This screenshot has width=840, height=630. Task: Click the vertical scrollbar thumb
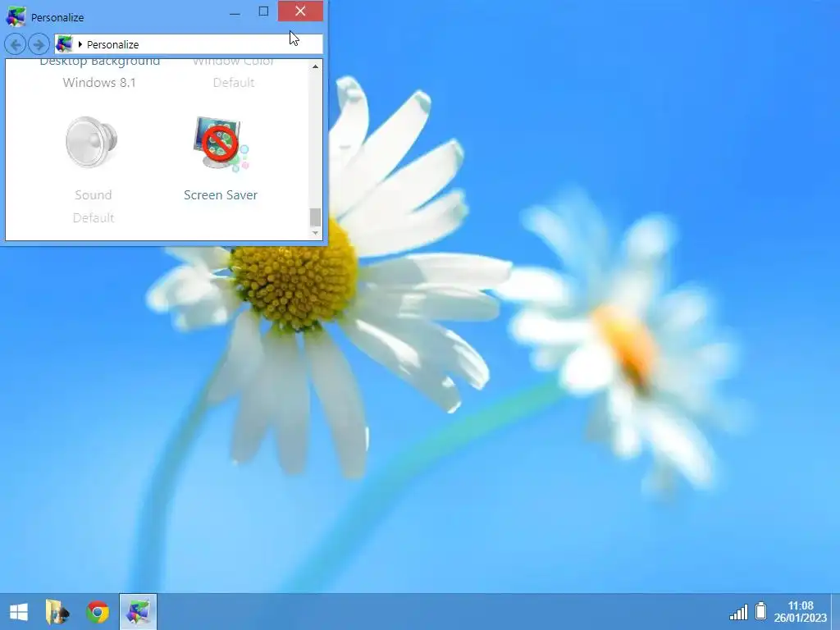(x=315, y=217)
